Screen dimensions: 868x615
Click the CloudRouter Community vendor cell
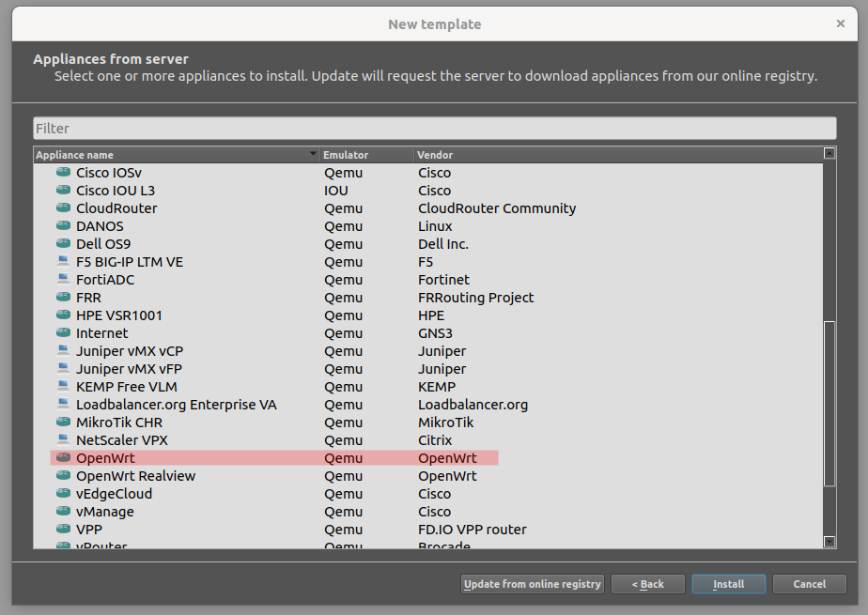click(x=497, y=208)
